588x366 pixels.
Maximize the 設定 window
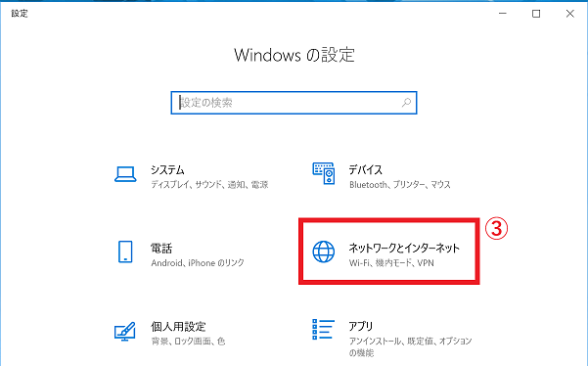(x=536, y=14)
